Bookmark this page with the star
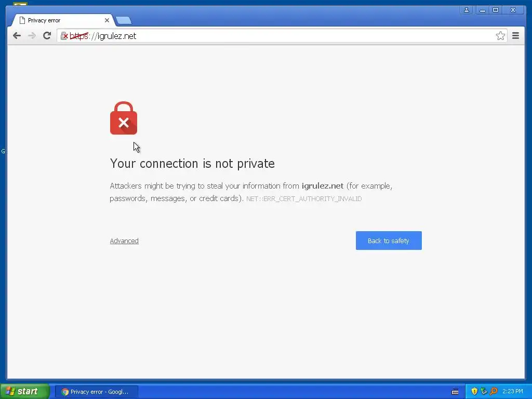This screenshot has width=532, height=399. [500, 36]
